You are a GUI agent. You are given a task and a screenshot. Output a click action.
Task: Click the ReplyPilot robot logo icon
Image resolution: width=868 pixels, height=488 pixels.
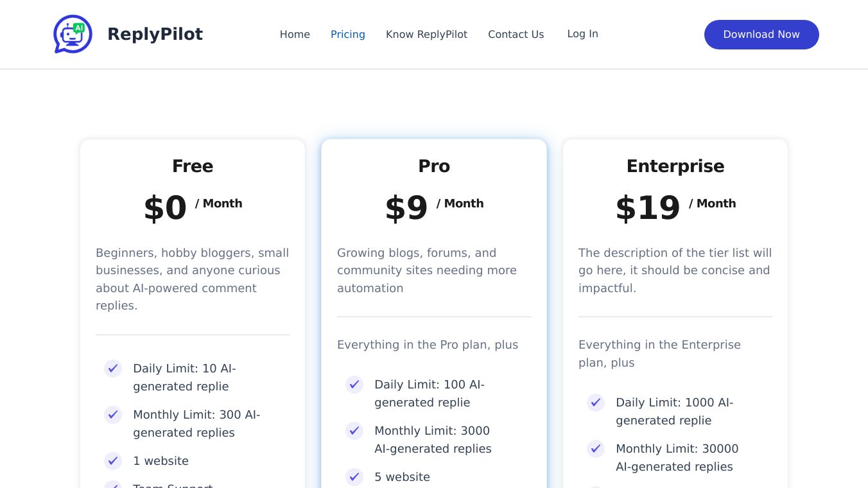73,34
